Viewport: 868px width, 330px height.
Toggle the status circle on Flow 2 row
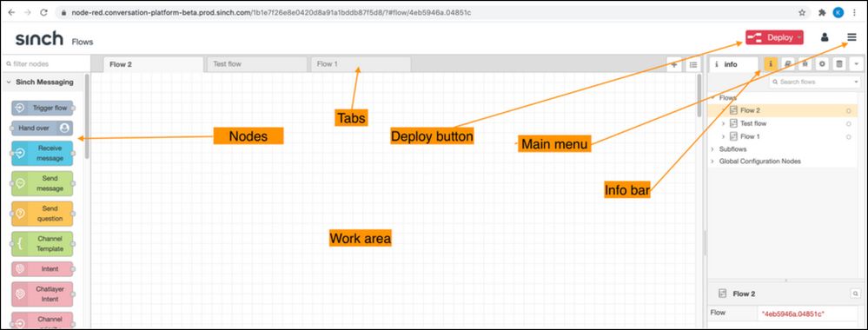848,111
